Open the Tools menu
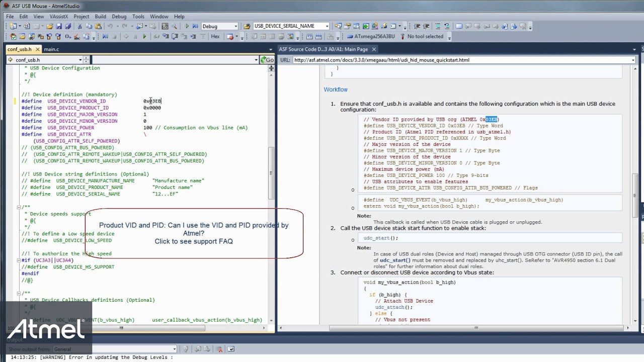644x362 pixels. [138, 17]
